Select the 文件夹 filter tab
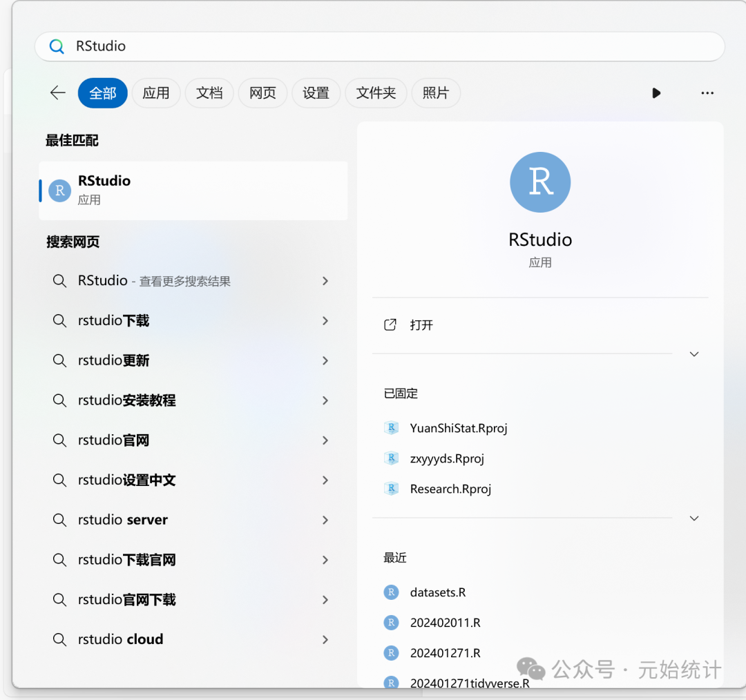This screenshot has height=700, width=746. 376,93
